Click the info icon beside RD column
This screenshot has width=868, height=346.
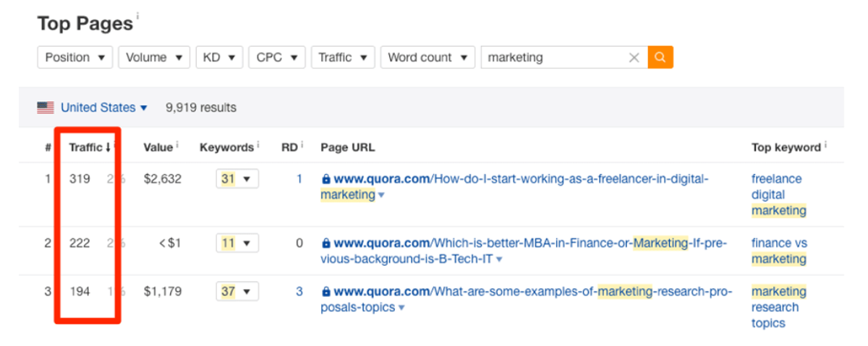click(x=302, y=145)
